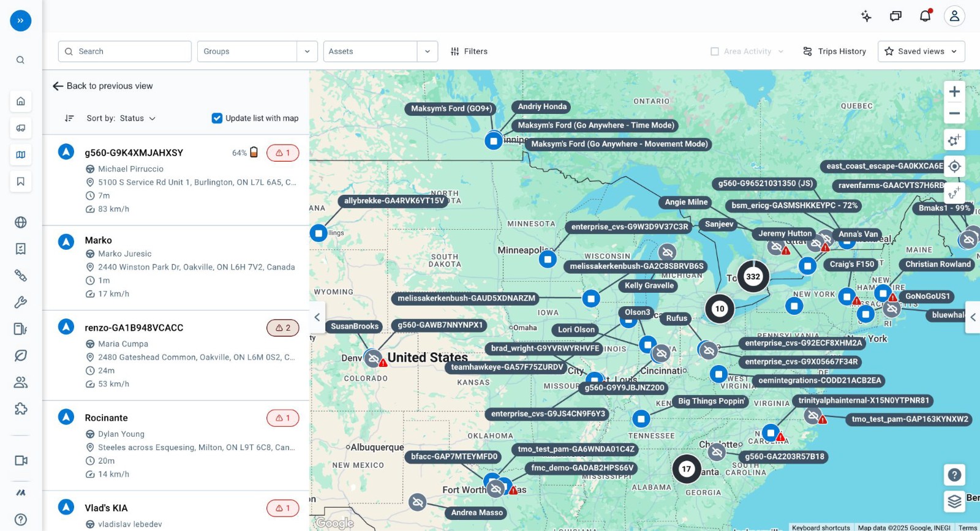Open the map help button

click(x=954, y=475)
